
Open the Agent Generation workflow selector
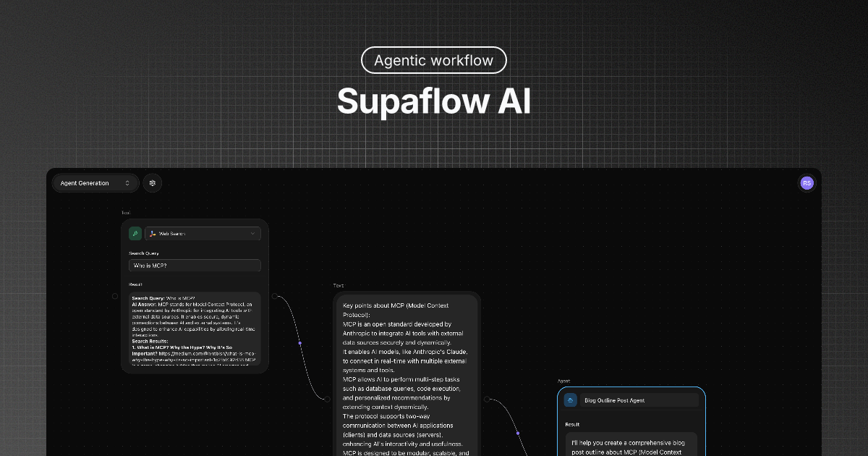95,183
